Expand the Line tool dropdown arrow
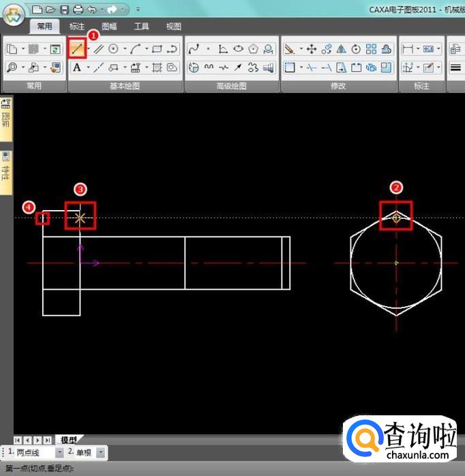This screenshot has width=465, height=476. tap(89, 48)
